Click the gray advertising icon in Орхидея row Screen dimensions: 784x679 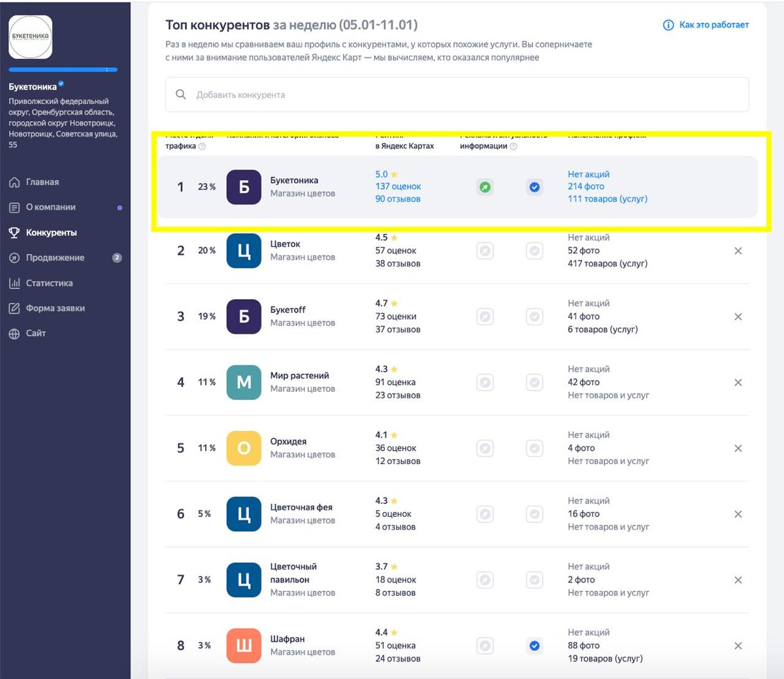(x=485, y=449)
